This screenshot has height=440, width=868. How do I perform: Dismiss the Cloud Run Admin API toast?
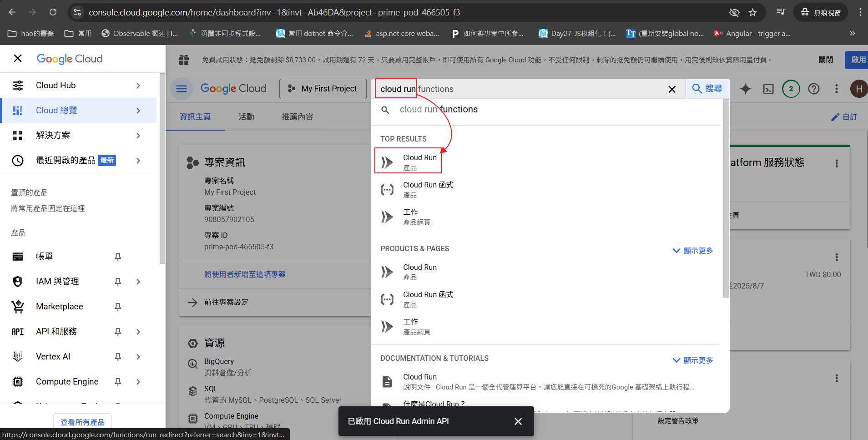tap(518, 421)
